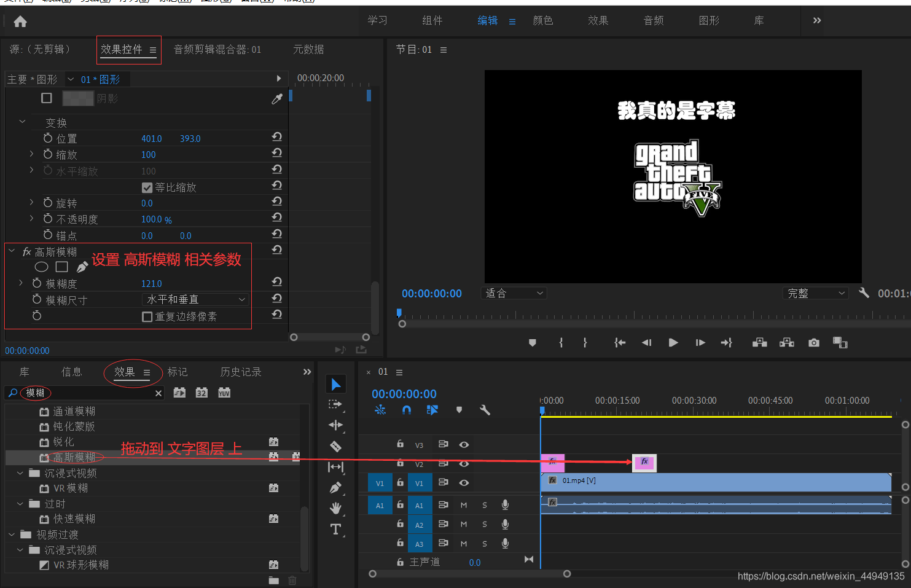Use the pen mask tool for Gaussian blur
The width and height of the screenshot is (911, 588).
(x=82, y=267)
